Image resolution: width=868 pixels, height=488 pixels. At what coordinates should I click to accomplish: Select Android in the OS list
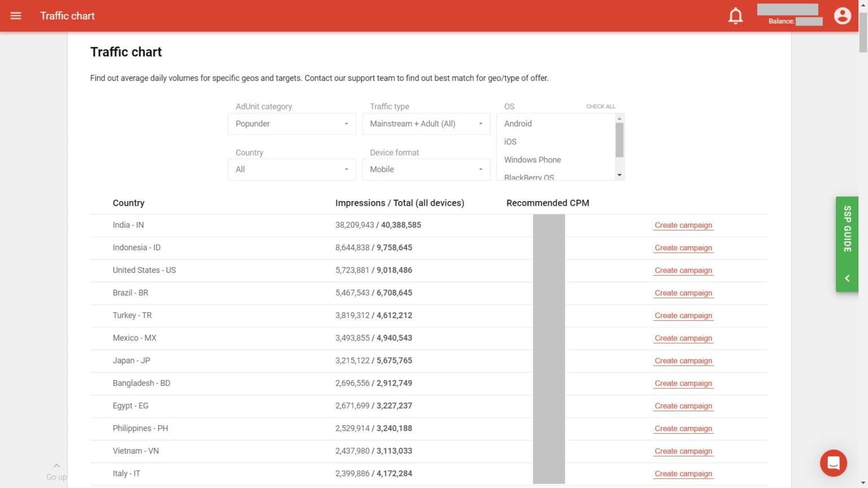coord(518,124)
